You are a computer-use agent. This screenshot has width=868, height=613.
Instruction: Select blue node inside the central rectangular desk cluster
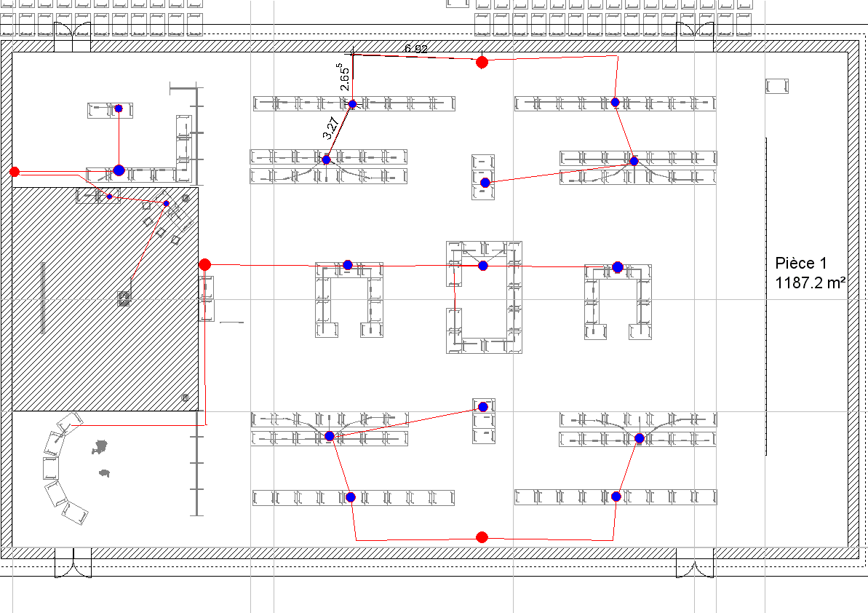pos(482,266)
